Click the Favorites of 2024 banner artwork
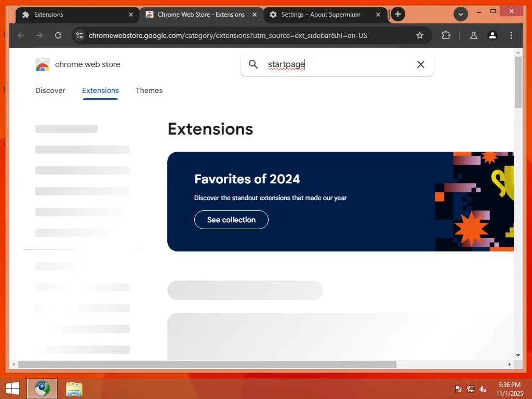Viewport: 532px width, 399px height. pos(474,202)
